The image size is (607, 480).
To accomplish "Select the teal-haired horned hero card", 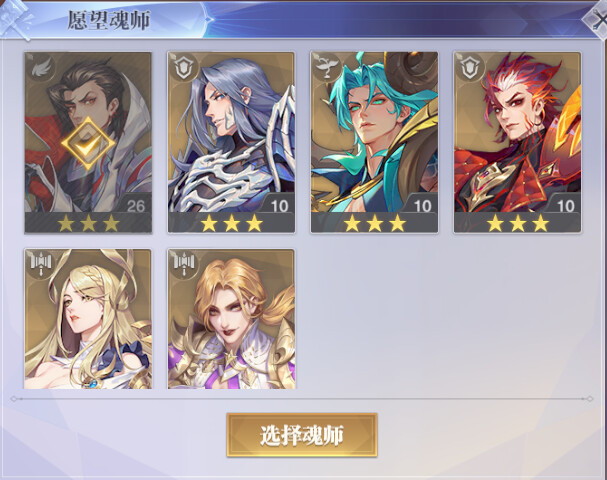I will pos(374,142).
